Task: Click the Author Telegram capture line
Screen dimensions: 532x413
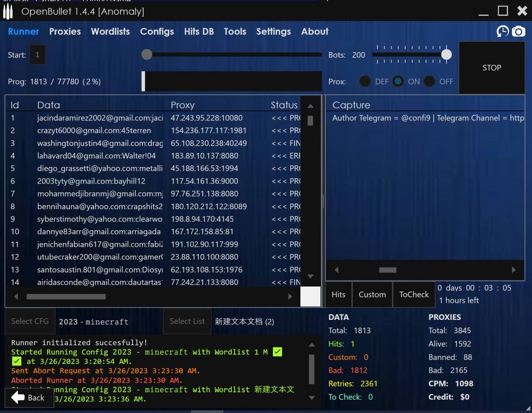Action: pyautogui.click(x=428, y=118)
